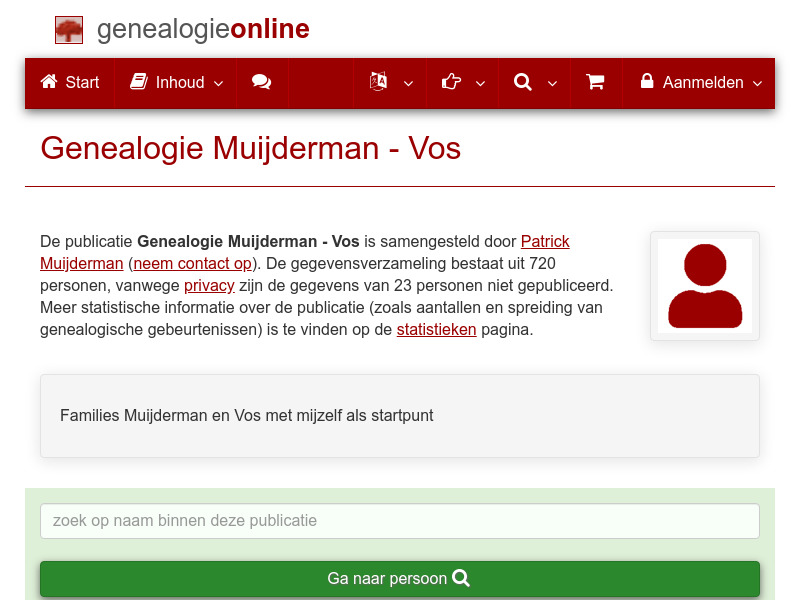Click the statistieken link
Screen dimensions: 800x600
[437, 329]
